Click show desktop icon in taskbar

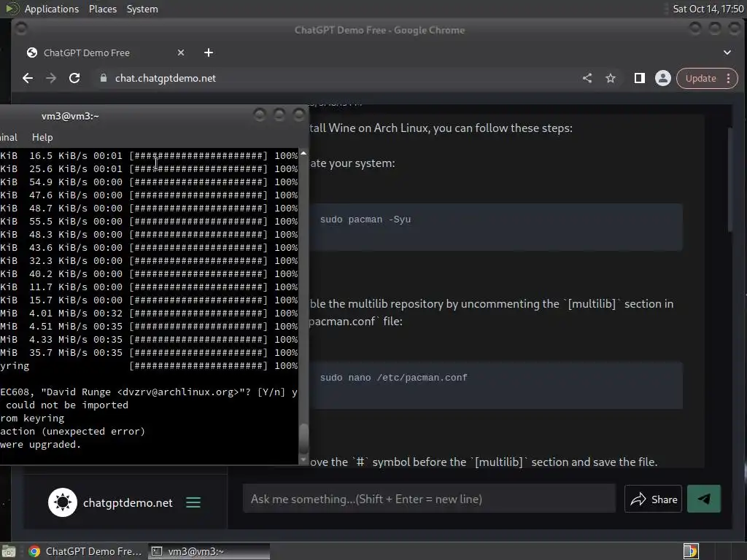(x=9, y=551)
